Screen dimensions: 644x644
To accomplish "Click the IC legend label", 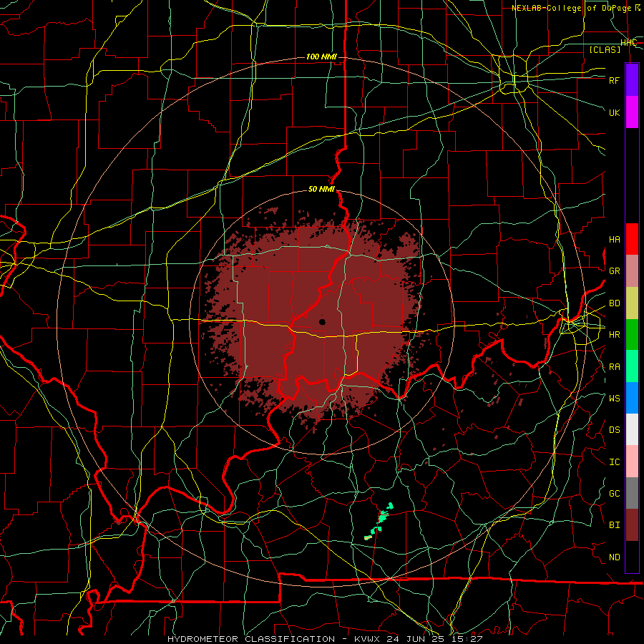I will (x=614, y=462).
